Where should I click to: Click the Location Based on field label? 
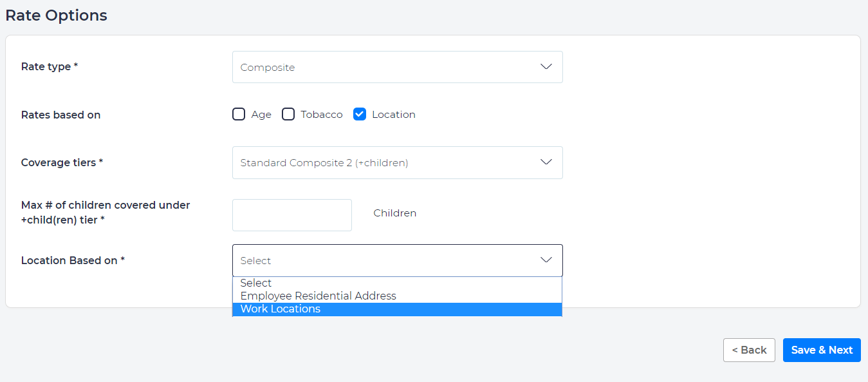[73, 260]
